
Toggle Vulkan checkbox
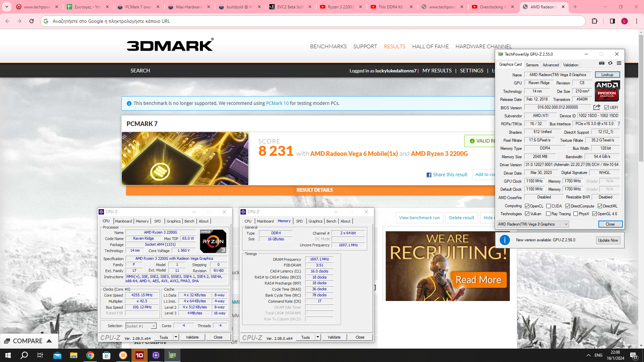click(527, 214)
